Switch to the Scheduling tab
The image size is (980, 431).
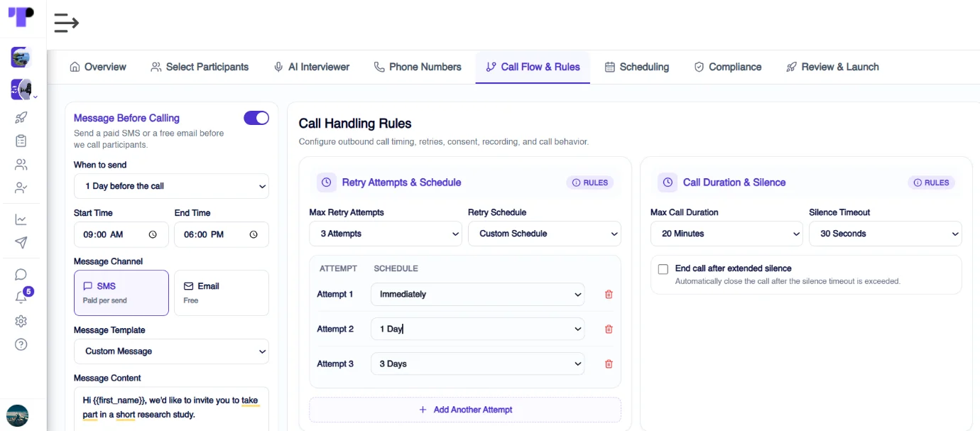pyautogui.click(x=636, y=67)
